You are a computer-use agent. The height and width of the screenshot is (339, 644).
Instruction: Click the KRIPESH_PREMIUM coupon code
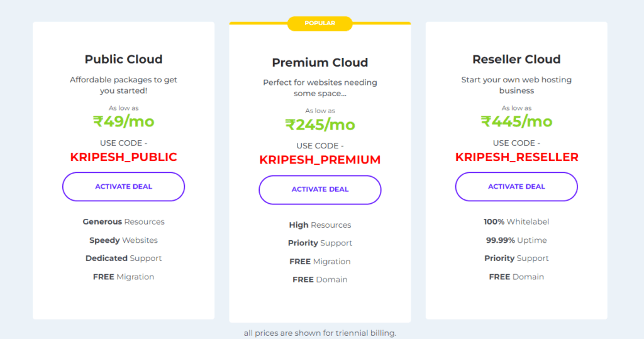pos(319,160)
